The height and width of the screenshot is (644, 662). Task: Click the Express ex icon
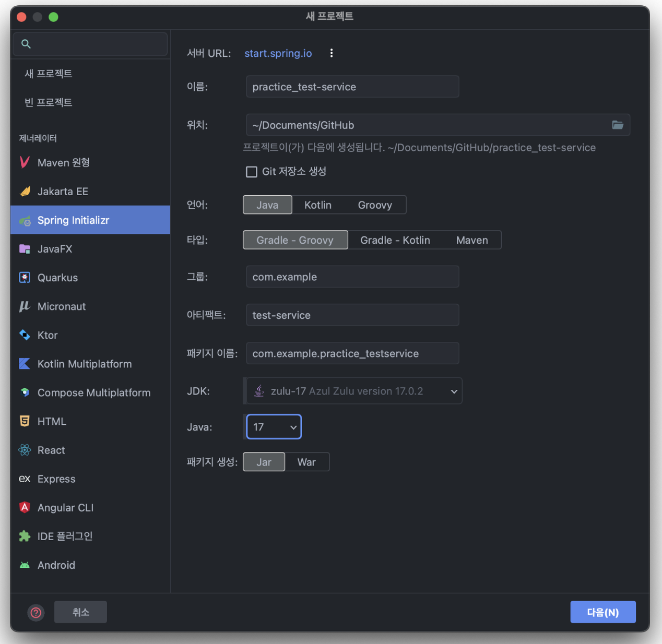point(25,479)
